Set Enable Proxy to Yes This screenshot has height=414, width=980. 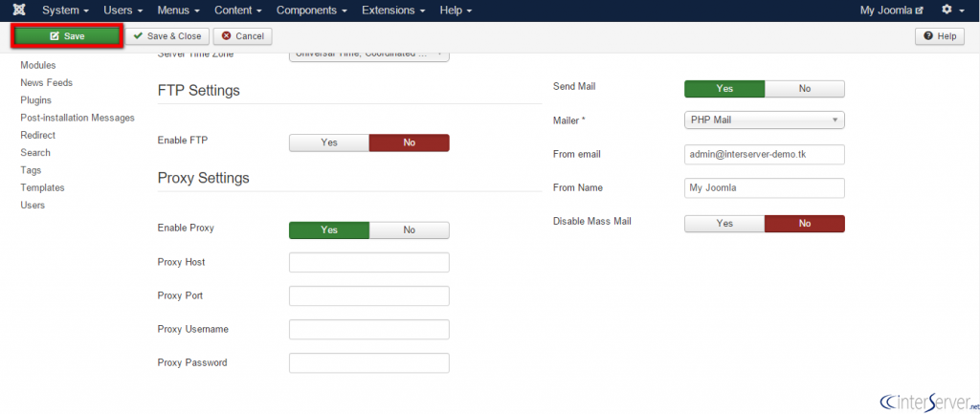click(329, 229)
